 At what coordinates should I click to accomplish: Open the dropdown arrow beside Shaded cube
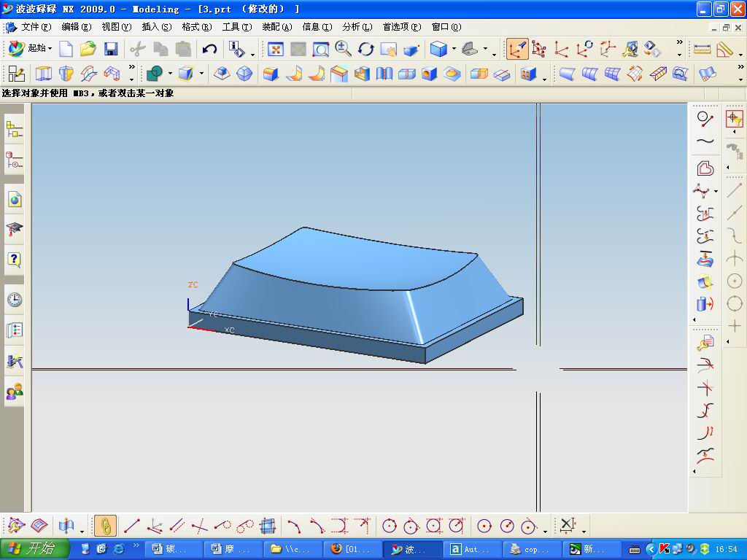454,49
